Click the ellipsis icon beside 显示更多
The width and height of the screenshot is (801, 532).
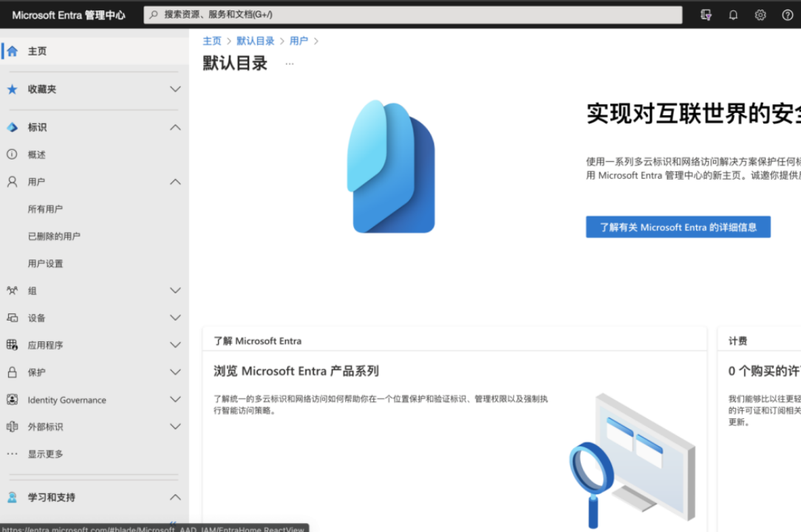[13, 454]
